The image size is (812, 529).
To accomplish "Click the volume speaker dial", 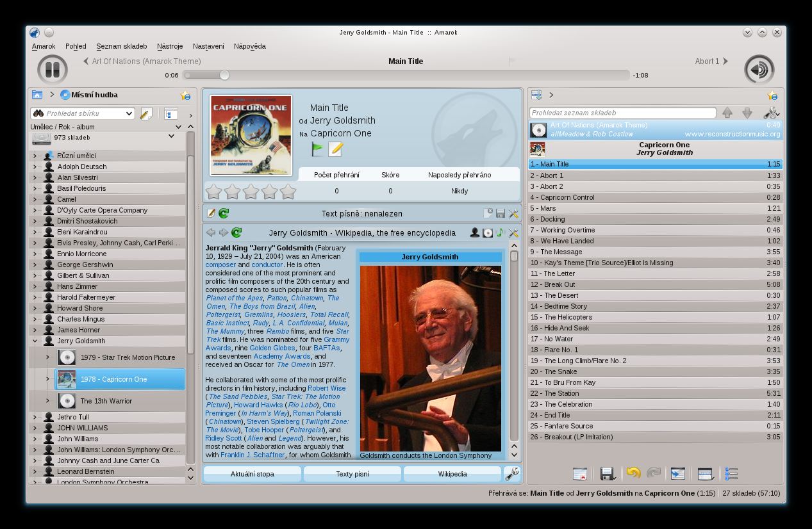I will pos(759,70).
